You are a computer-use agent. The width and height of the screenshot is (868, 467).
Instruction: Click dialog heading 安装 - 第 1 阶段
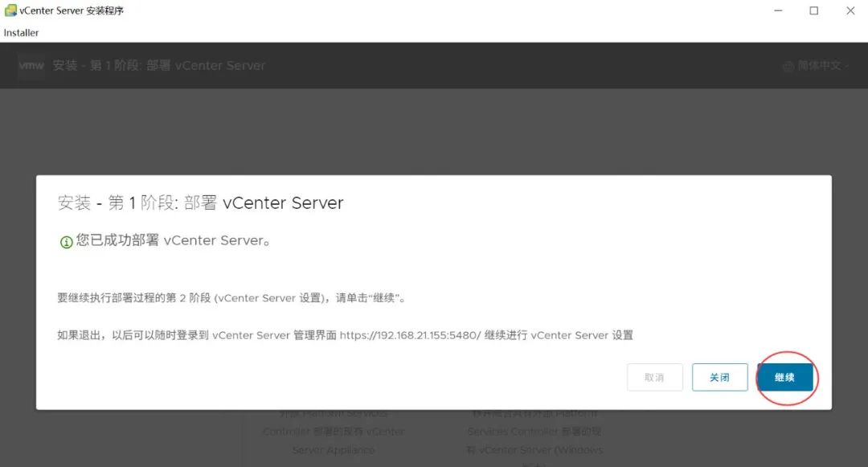pos(200,203)
